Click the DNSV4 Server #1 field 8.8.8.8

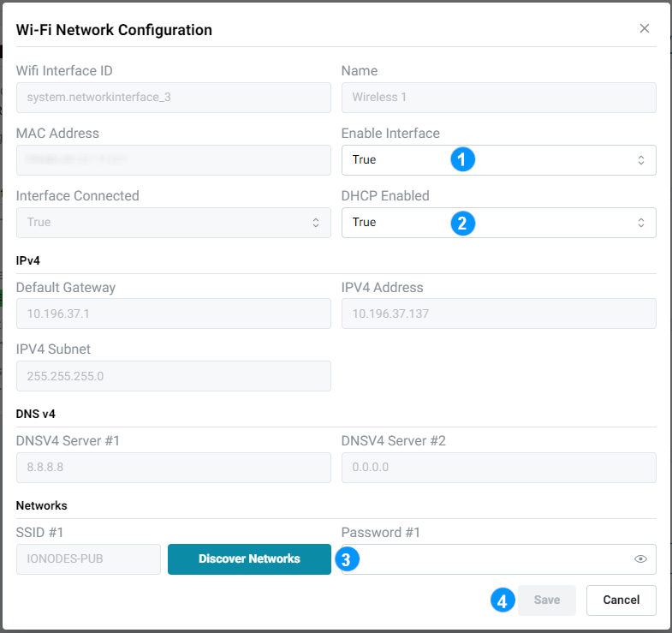(174, 467)
